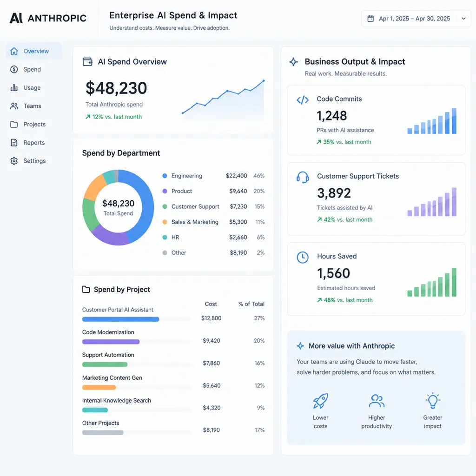The height and width of the screenshot is (476, 476).
Task: Click the Projects folder icon in sidebar
Action: (14, 124)
